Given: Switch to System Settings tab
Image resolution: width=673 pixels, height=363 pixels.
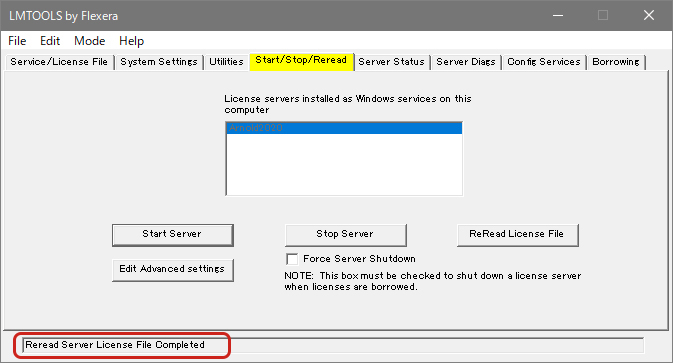Looking at the screenshot, I should [159, 62].
